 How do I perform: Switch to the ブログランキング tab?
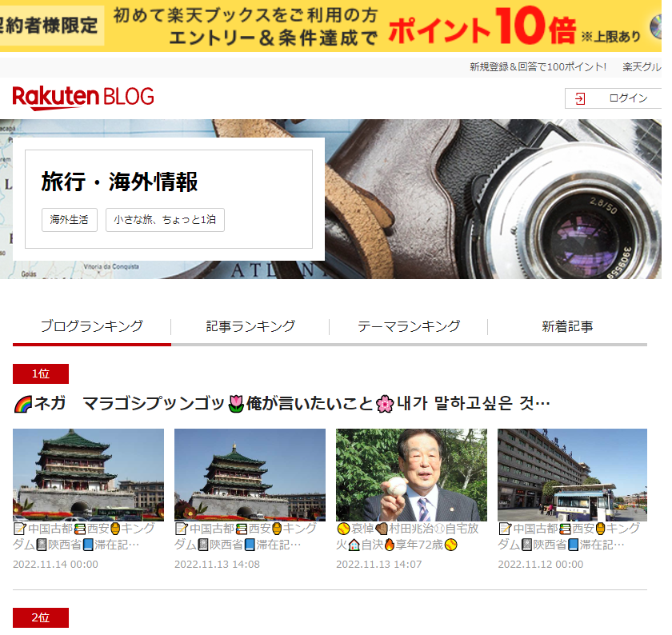click(92, 326)
